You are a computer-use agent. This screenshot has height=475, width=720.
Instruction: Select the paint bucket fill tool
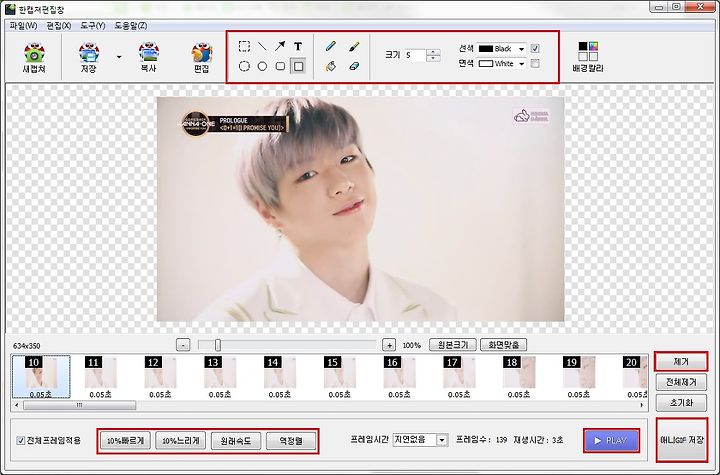coord(331,66)
